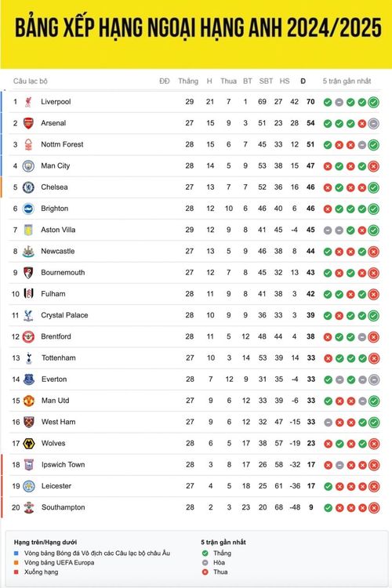Click the Arsenal club crest
392x588 pixels.
pos(28,123)
